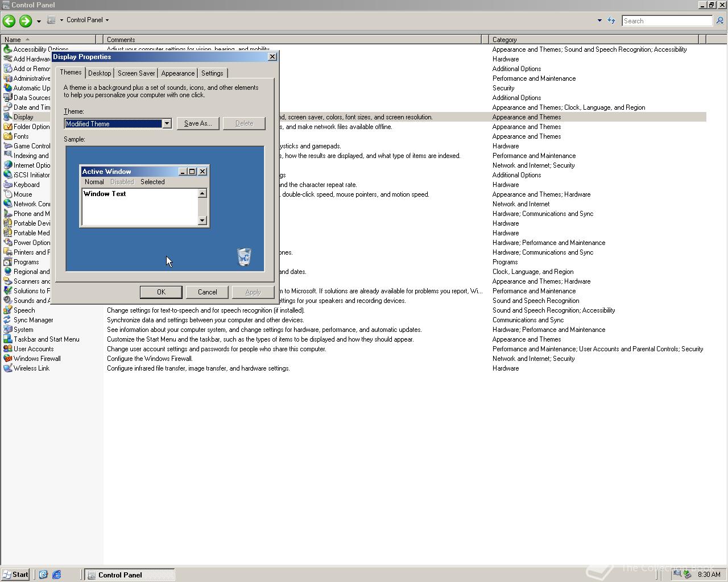Select the Themes tab
728x582 pixels.
point(71,72)
